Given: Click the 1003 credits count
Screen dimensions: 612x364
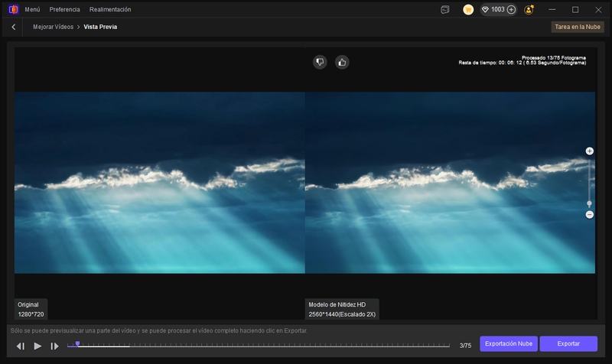Looking at the screenshot, I should (x=498, y=10).
